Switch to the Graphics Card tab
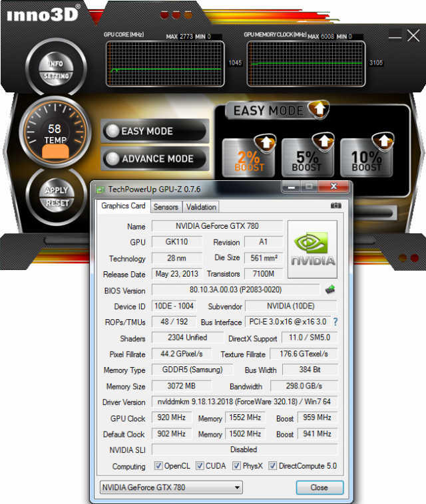Viewport: 426px width, 504px height. [x=123, y=205]
